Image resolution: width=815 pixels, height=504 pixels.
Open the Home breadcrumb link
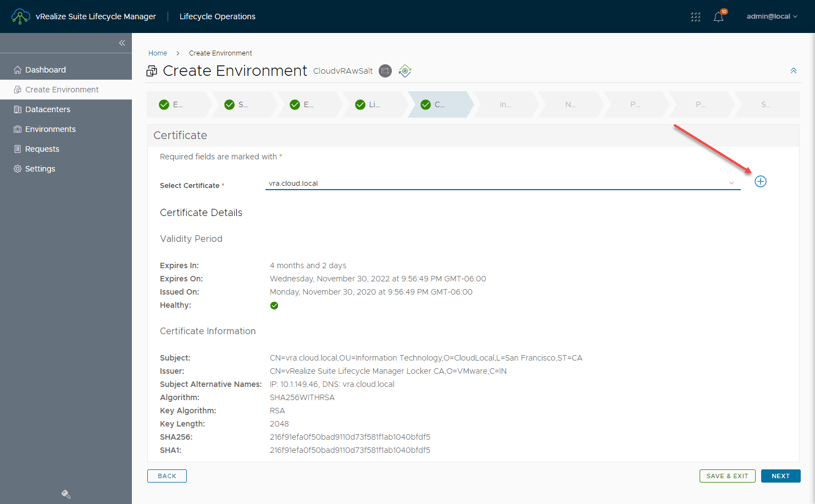[158, 53]
